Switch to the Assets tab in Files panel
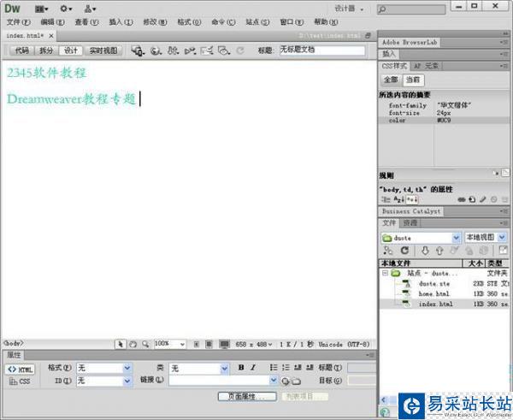This screenshot has height=420, width=513. point(410,223)
